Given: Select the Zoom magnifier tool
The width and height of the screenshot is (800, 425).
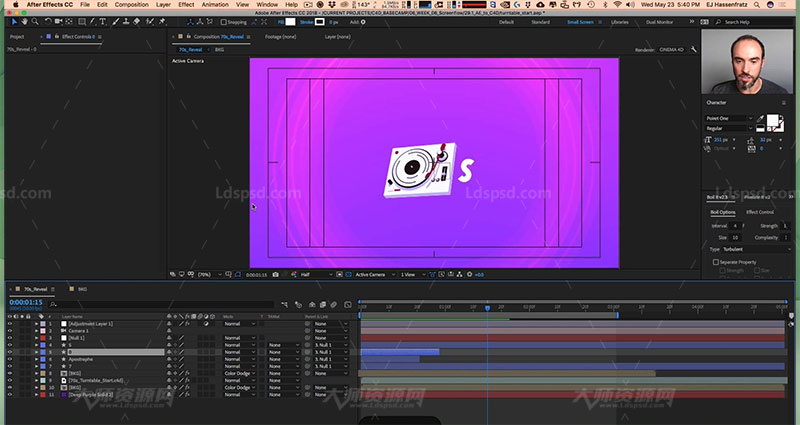Looking at the screenshot, I should 35,21.
